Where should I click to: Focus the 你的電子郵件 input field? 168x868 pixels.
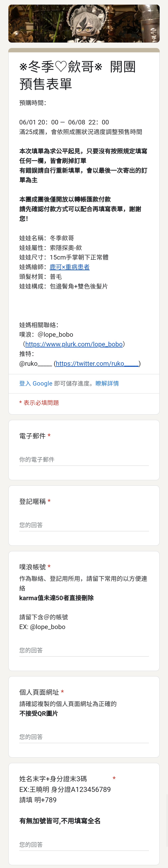point(84,460)
